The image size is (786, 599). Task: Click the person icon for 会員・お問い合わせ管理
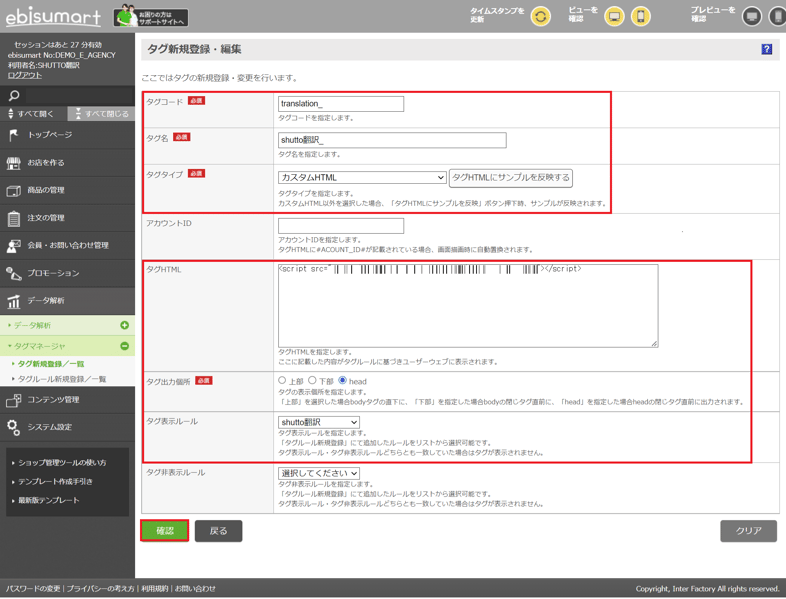(x=14, y=246)
